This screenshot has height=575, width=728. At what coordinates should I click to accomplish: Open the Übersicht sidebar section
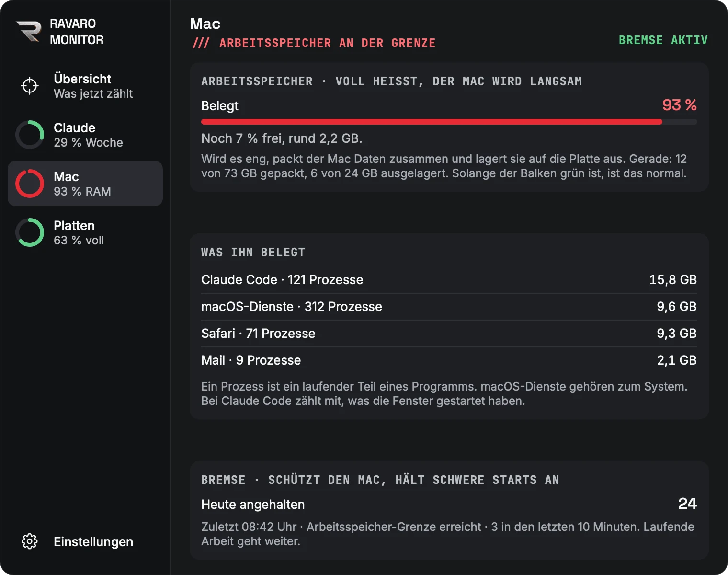(x=85, y=86)
